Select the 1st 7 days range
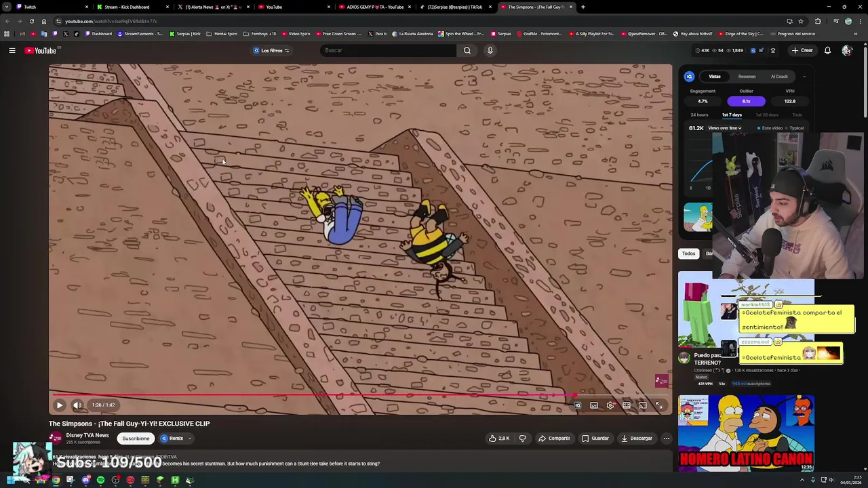868x488 pixels. 732,115
